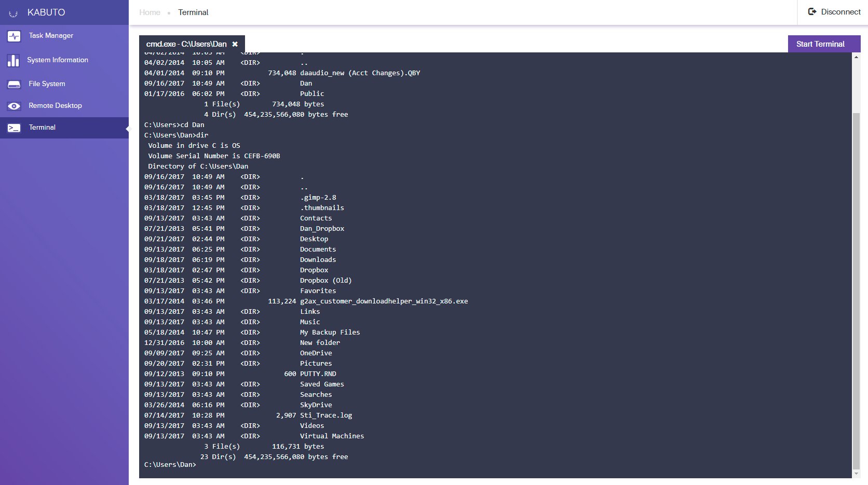Click g2ax_customer_downloadhelper_win32_x86.exe file name
The width and height of the screenshot is (868, 485).
(x=384, y=301)
